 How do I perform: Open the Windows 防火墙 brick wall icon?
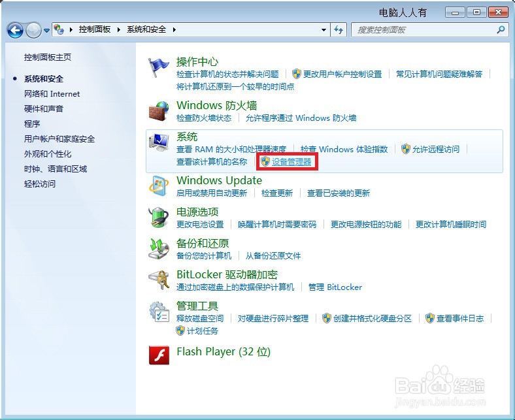coord(159,111)
